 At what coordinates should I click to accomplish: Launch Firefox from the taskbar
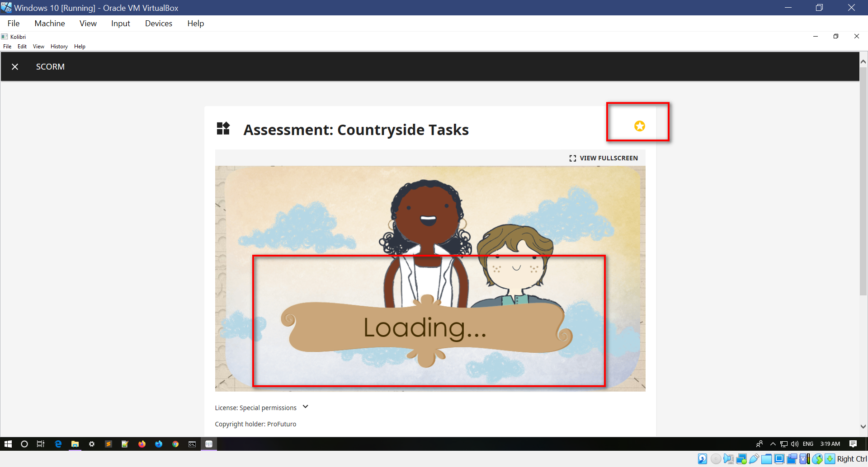[x=142, y=444]
